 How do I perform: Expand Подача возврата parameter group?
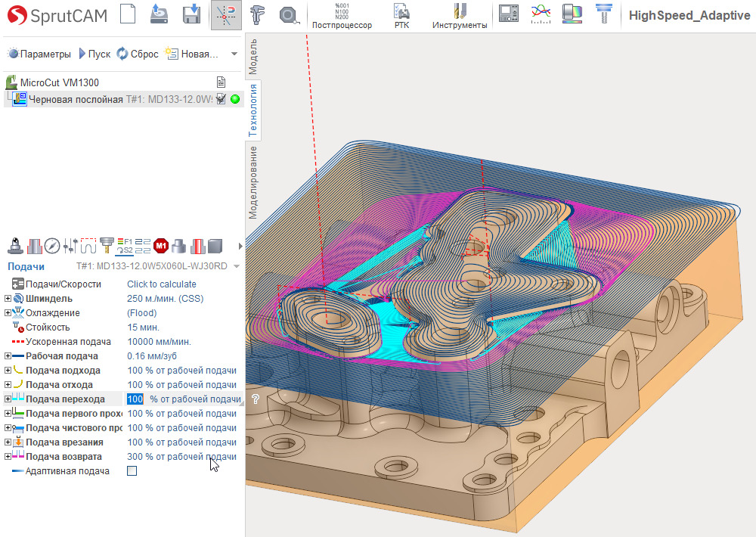(8, 456)
